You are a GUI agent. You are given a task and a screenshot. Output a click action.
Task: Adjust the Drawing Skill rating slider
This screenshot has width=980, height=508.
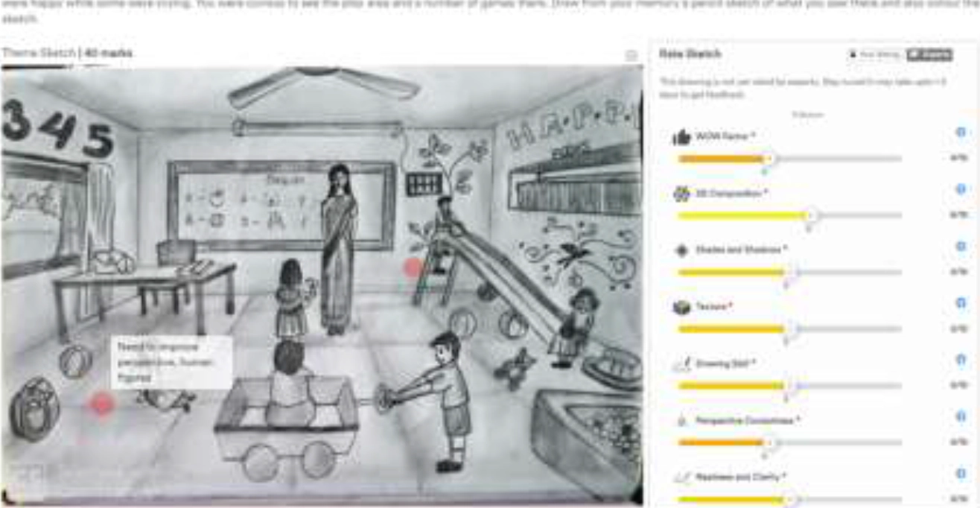coord(790,385)
